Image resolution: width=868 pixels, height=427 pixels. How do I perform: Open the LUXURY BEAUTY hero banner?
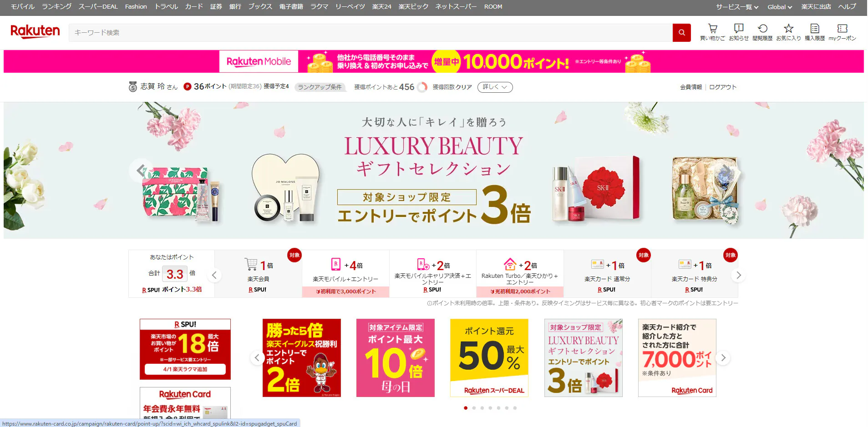434,170
